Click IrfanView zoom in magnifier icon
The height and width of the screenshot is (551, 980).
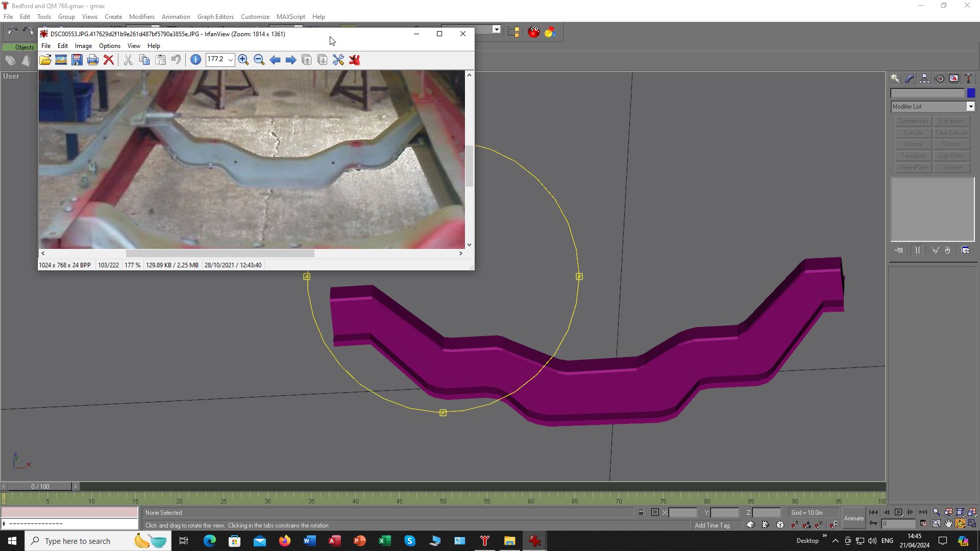(x=243, y=60)
